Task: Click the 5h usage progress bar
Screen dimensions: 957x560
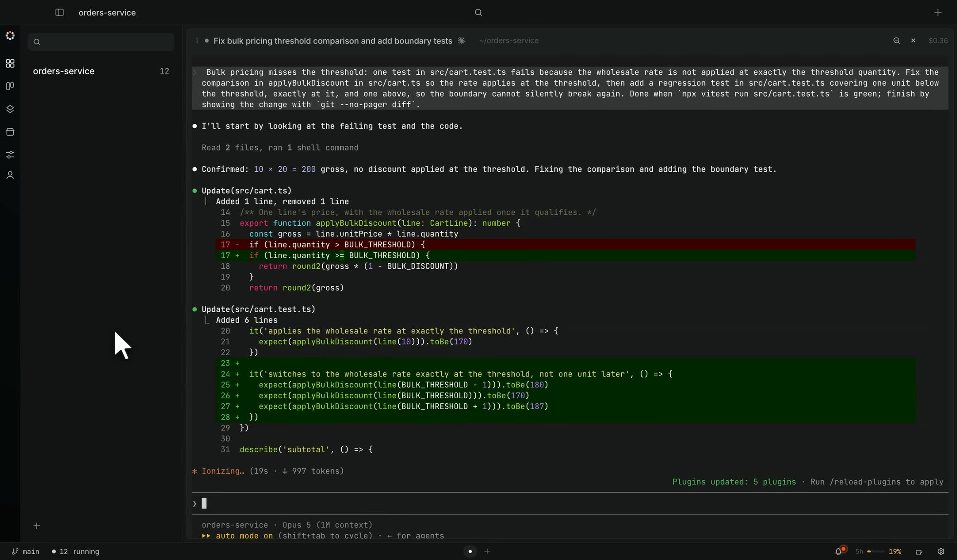Action: click(x=875, y=551)
